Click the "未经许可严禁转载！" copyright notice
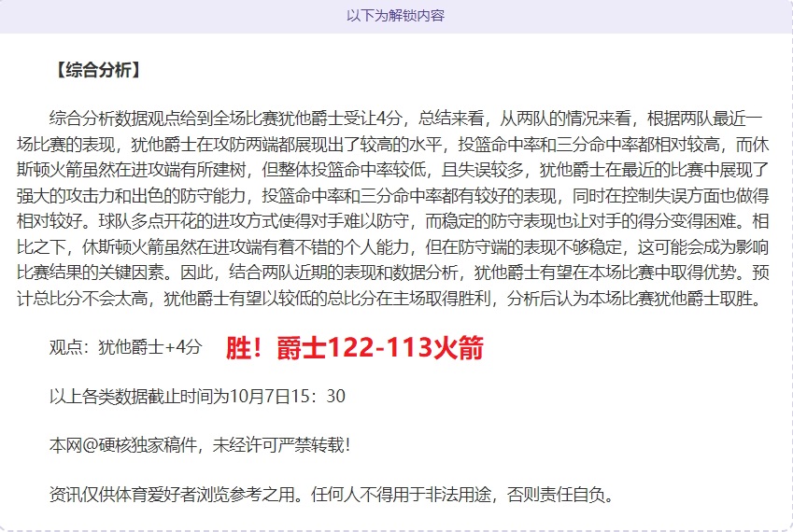This screenshot has width=793, height=532. [281, 445]
